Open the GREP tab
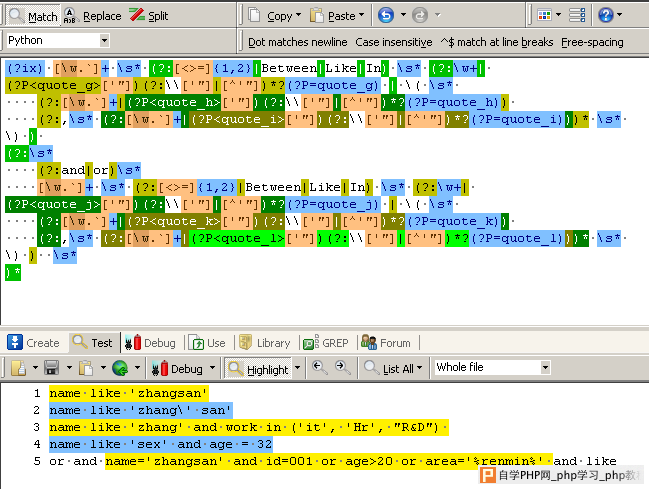The width and height of the screenshot is (649, 489). point(326,343)
